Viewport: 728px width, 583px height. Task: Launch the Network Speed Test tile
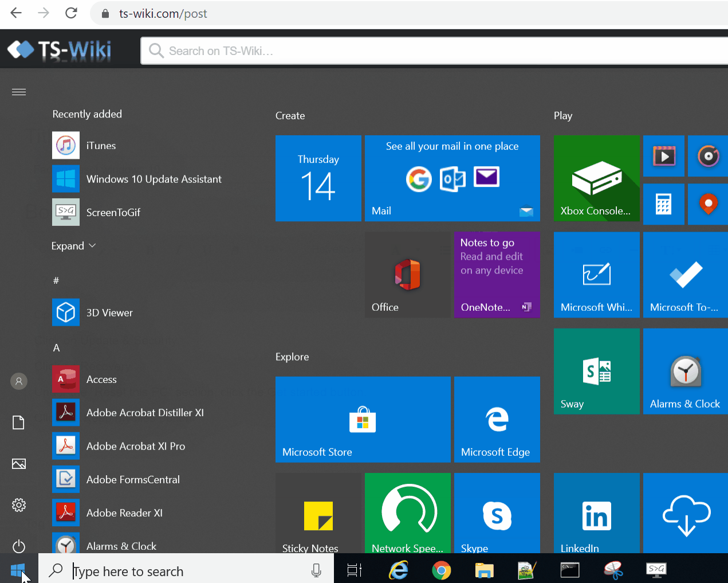[408, 513]
